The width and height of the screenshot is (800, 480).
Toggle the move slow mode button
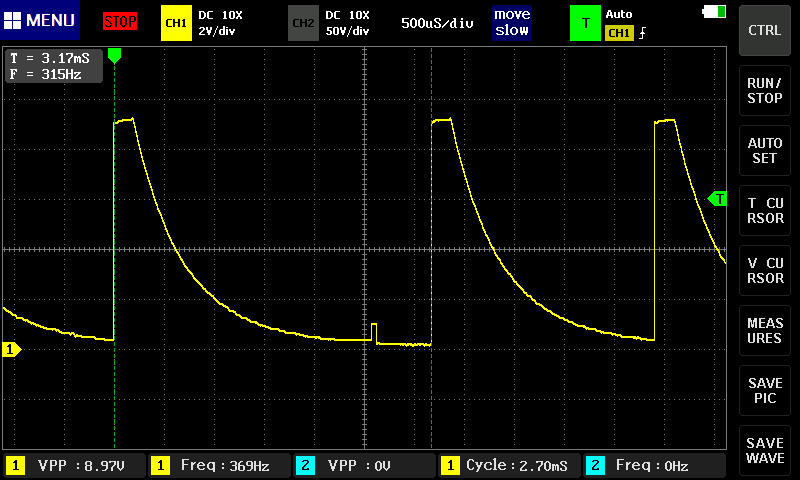(512, 22)
